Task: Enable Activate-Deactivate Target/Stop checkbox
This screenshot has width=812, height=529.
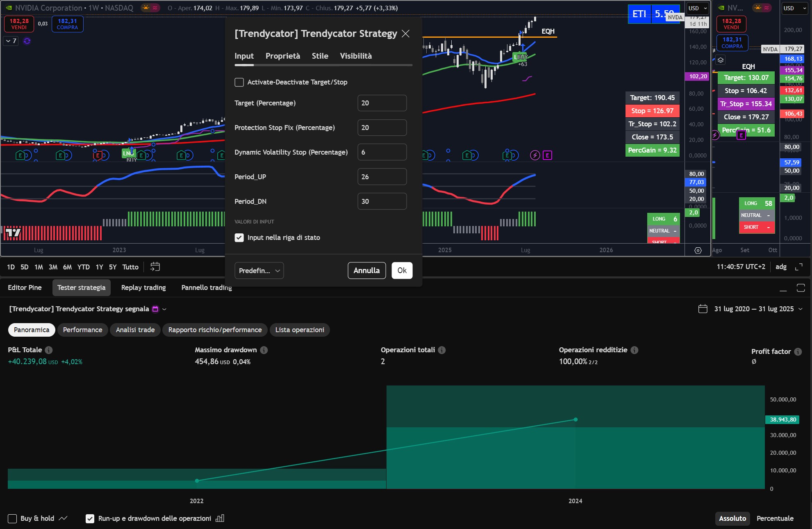Action: click(x=239, y=82)
